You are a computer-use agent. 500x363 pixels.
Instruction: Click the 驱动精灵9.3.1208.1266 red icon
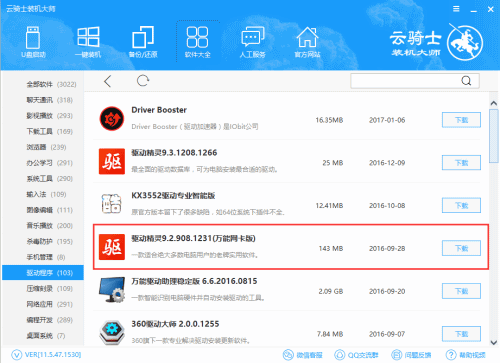point(112,162)
